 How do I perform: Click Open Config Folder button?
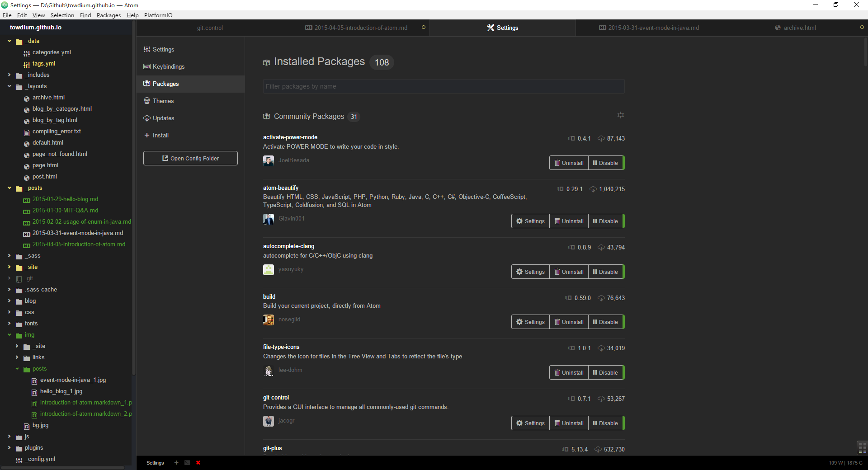(190, 158)
